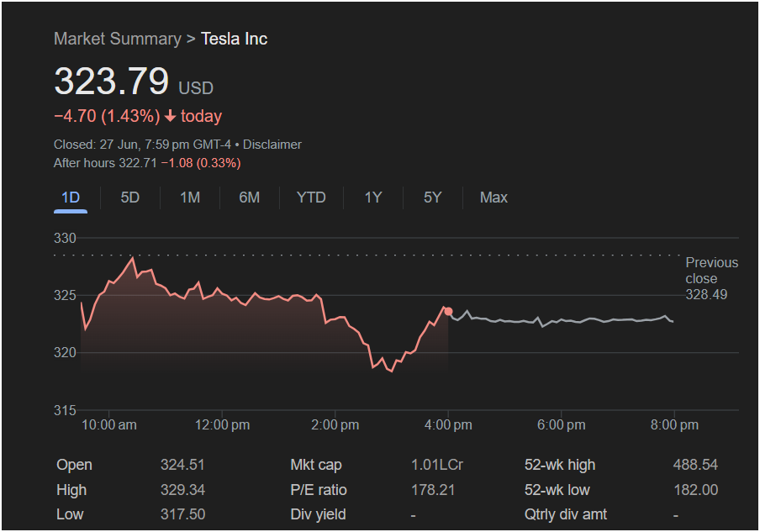Switch to the 5D chart range
The width and height of the screenshot is (760, 532).
pyautogui.click(x=130, y=198)
